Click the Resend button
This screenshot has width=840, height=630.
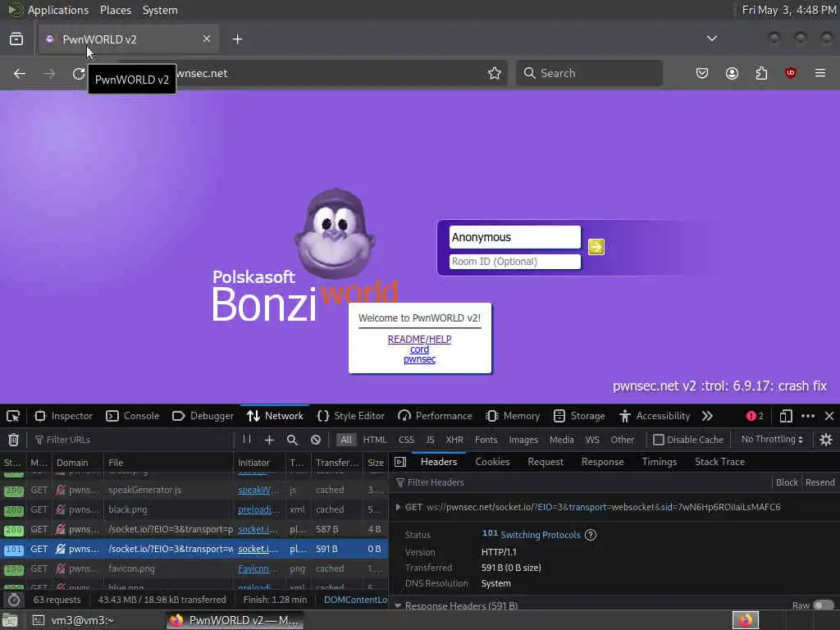[x=819, y=482]
